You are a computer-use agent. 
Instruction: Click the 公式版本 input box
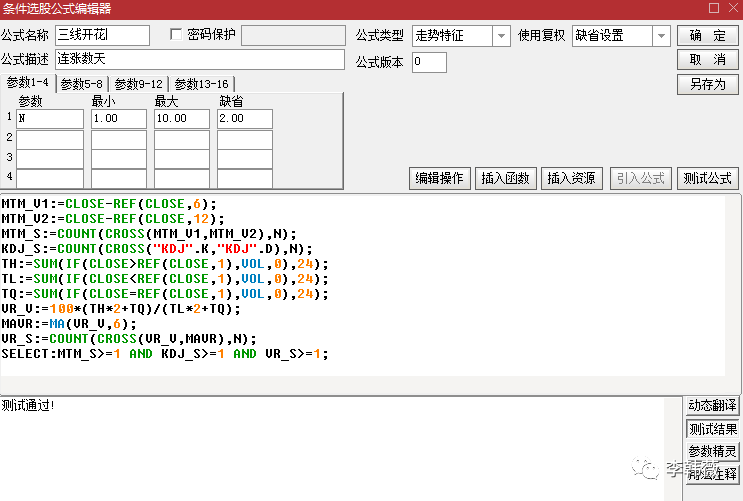(429, 62)
